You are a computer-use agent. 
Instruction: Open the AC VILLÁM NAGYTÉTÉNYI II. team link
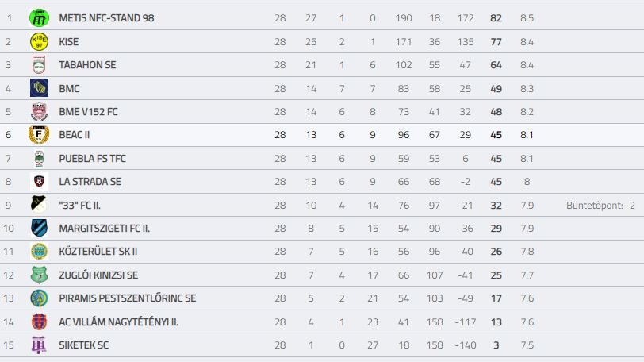pyautogui.click(x=119, y=322)
